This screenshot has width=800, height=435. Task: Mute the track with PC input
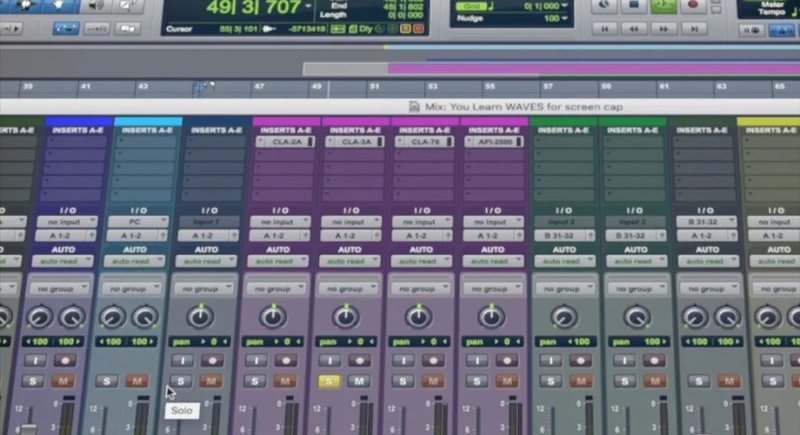(x=137, y=381)
